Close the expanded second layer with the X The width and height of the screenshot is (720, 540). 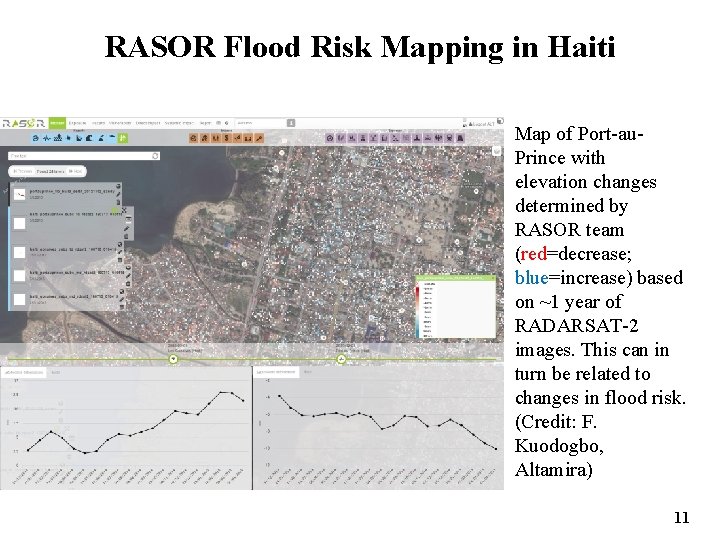click(124, 210)
